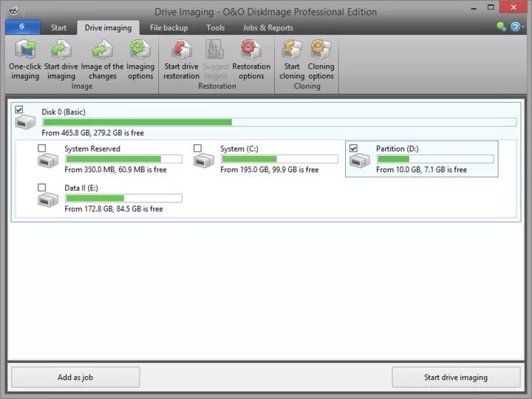Click the Image ribbon group label
This screenshot has height=399, width=532.
[x=82, y=86]
